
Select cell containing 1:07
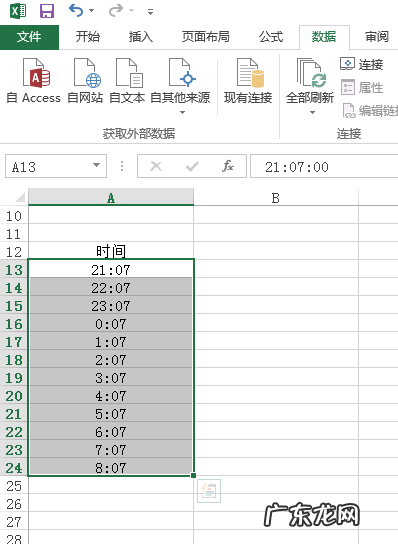111,341
